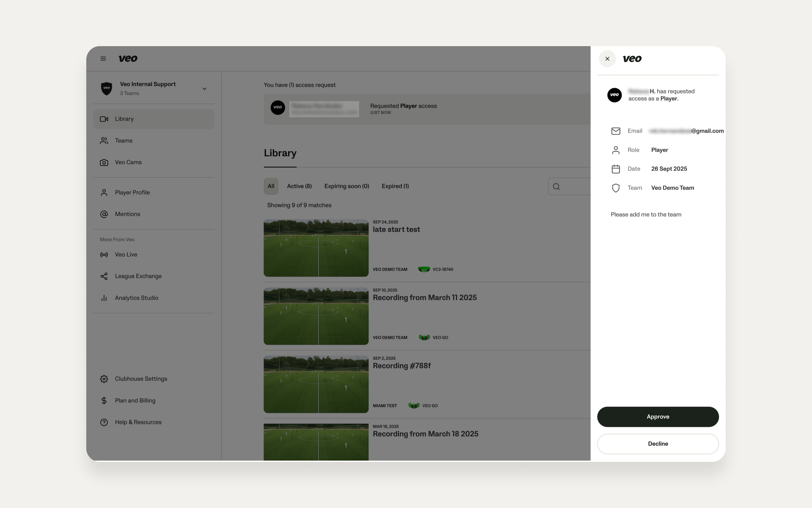Click the Analytics Studio bar chart icon

pyautogui.click(x=104, y=298)
